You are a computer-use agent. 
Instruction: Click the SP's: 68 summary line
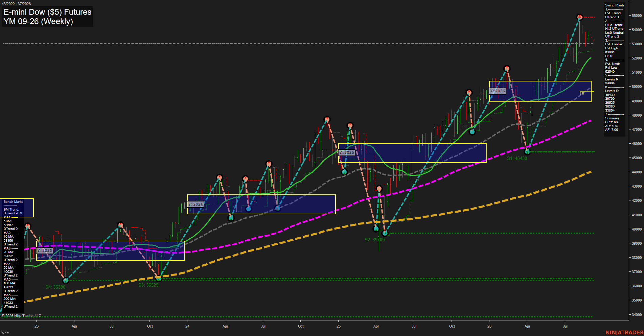click(611, 122)
